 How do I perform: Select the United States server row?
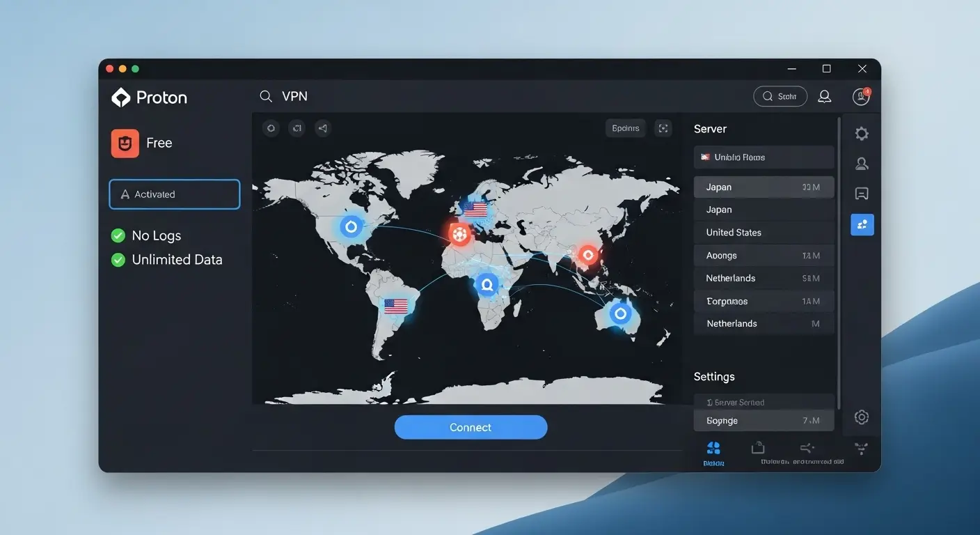pyautogui.click(x=764, y=233)
